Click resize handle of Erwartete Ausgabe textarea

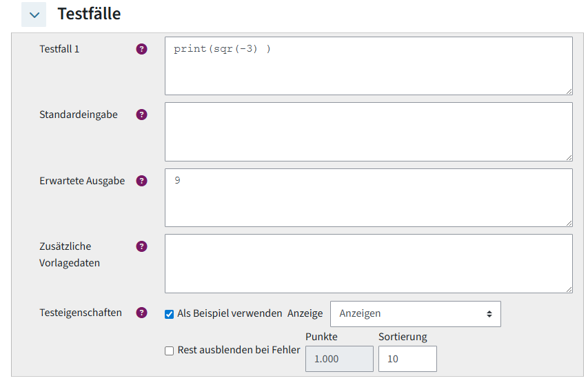click(x=569, y=223)
